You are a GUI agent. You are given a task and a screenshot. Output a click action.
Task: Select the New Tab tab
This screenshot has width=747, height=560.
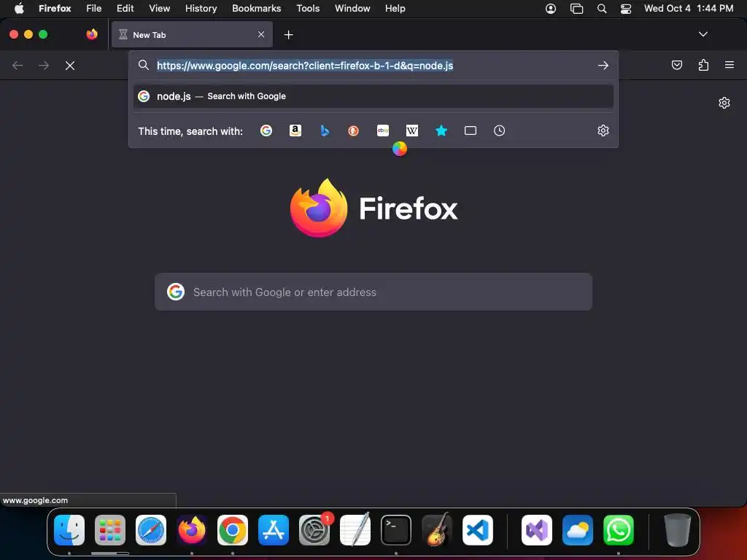[192, 34]
